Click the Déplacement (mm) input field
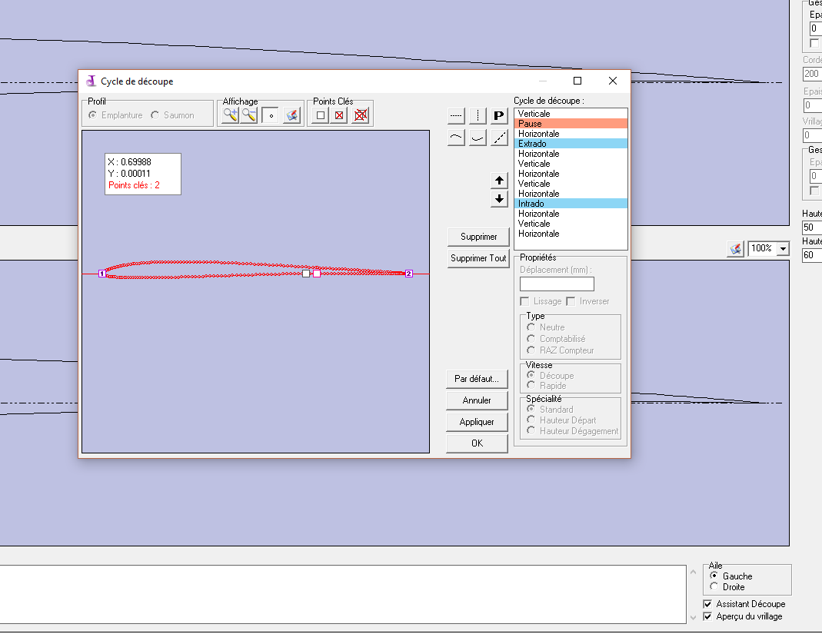This screenshot has width=822, height=644. point(557,284)
